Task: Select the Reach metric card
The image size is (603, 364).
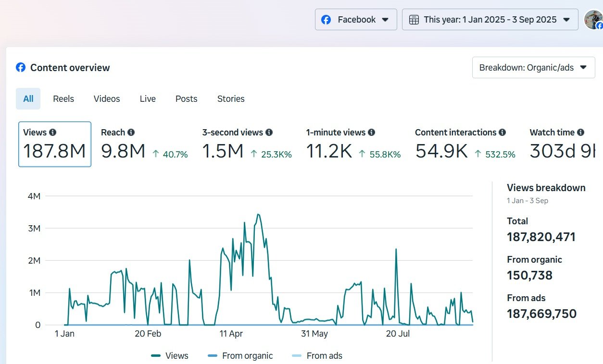Action: 144,144
